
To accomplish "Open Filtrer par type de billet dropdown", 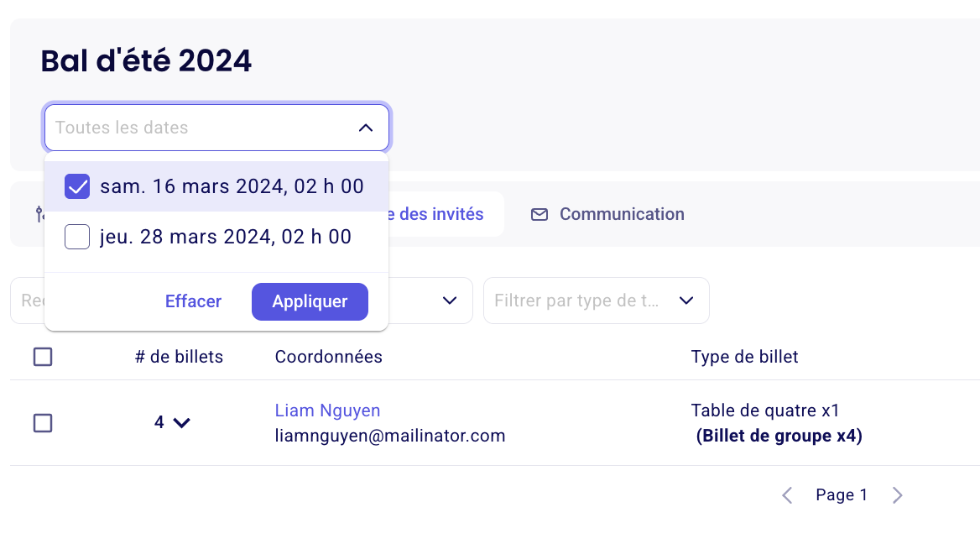I will [x=597, y=301].
